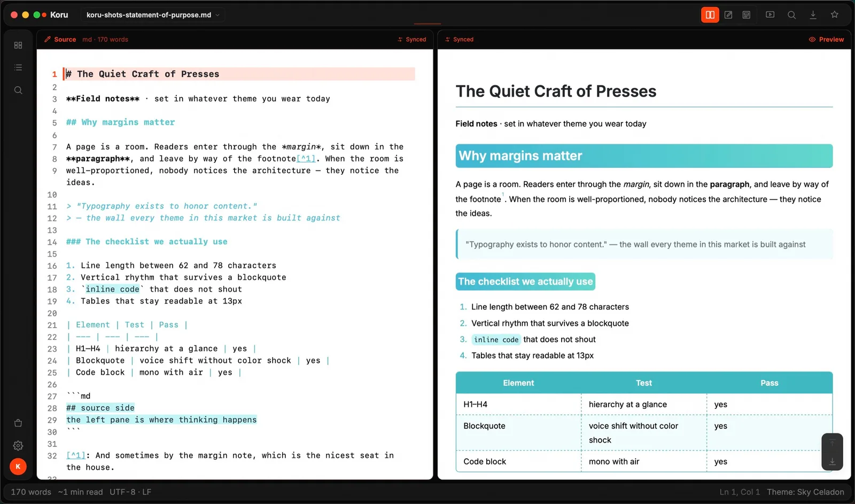Image resolution: width=855 pixels, height=504 pixels.
Task: Jump to top of preview arrow
Action: [x=832, y=443]
